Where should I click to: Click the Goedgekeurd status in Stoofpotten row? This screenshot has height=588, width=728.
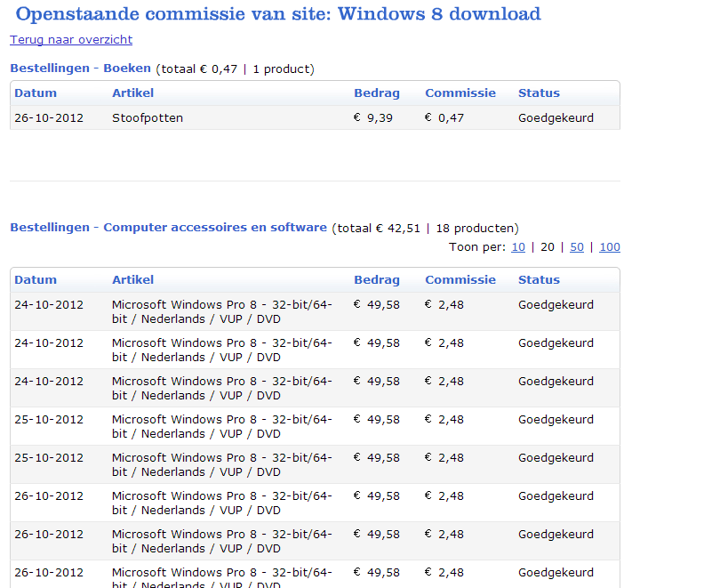[x=556, y=118]
